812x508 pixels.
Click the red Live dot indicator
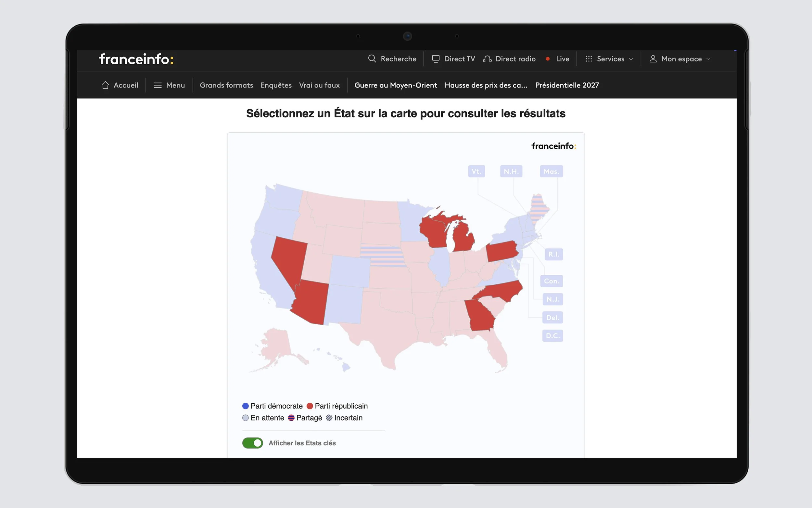tap(548, 59)
